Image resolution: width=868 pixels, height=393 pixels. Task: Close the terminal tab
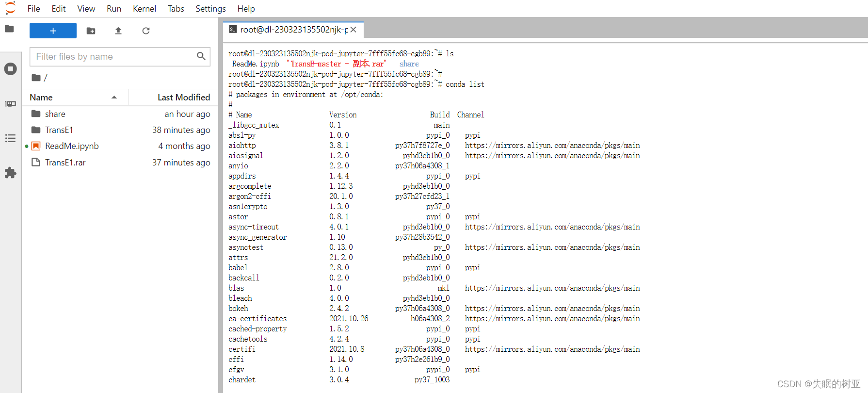(354, 30)
